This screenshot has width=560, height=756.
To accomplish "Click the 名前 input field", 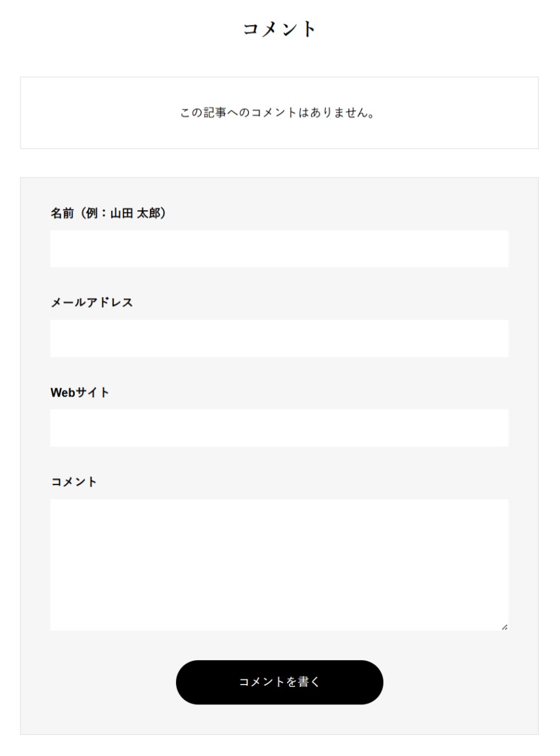I will [x=279, y=249].
